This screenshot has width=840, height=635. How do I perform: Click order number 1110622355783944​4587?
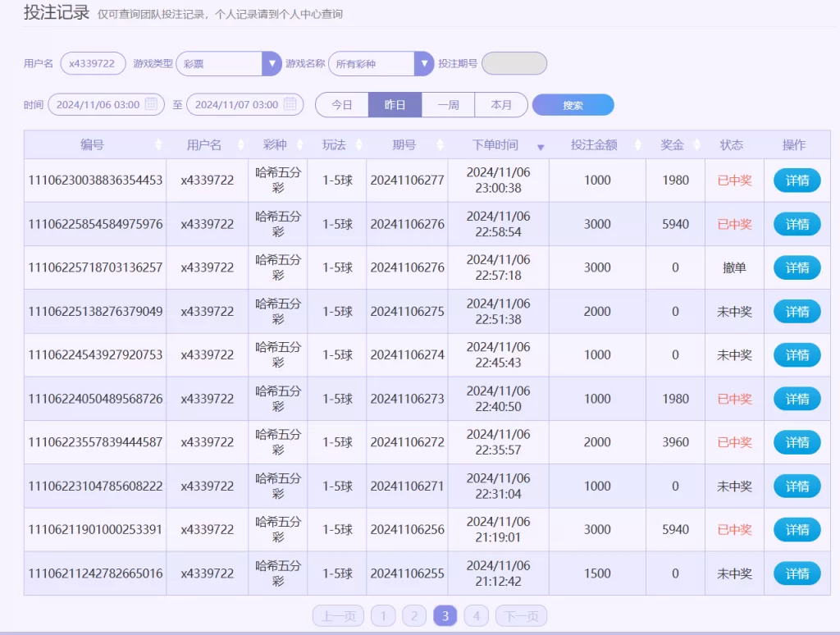[95, 442]
